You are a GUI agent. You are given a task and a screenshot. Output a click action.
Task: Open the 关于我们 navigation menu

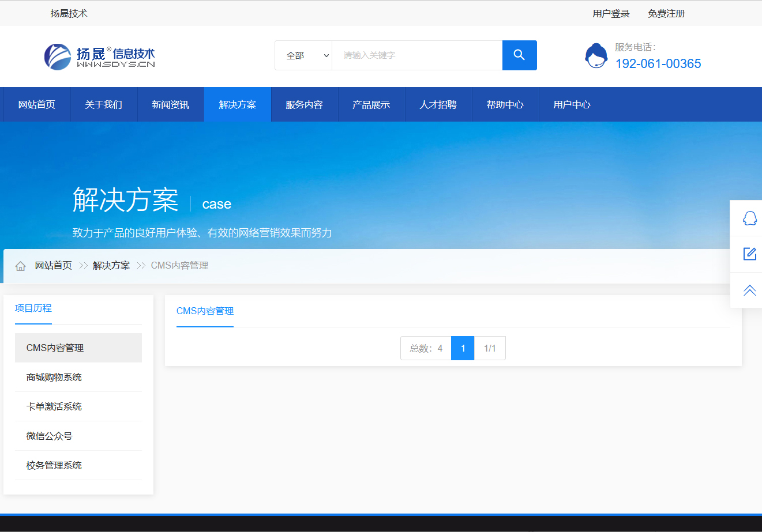pyautogui.click(x=104, y=104)
